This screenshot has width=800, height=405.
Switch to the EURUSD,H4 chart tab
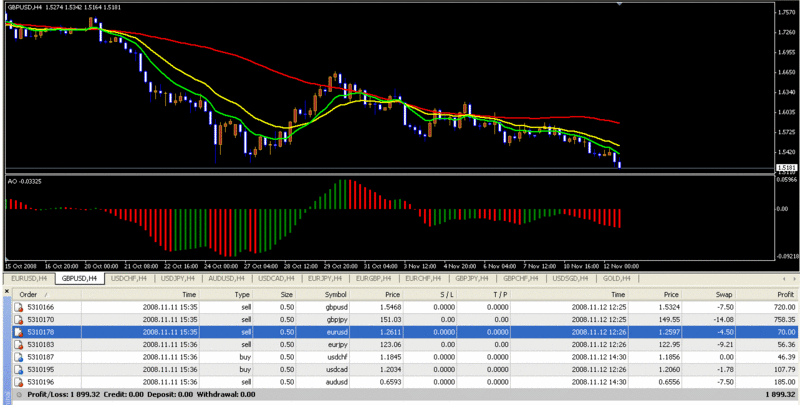coord(29,279)
